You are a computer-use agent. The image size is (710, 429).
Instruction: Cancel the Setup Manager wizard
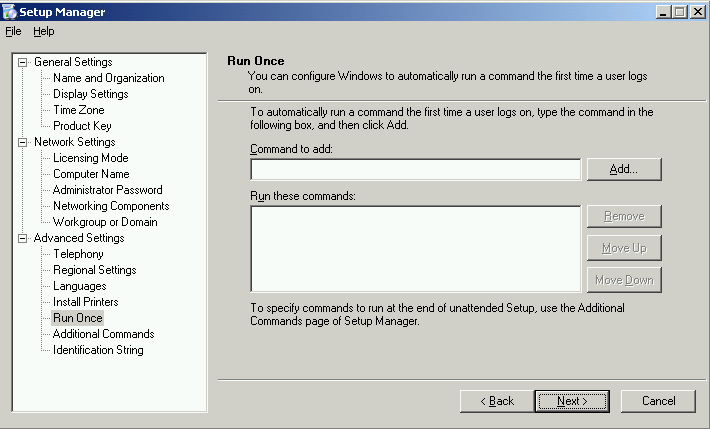(658, 401)
